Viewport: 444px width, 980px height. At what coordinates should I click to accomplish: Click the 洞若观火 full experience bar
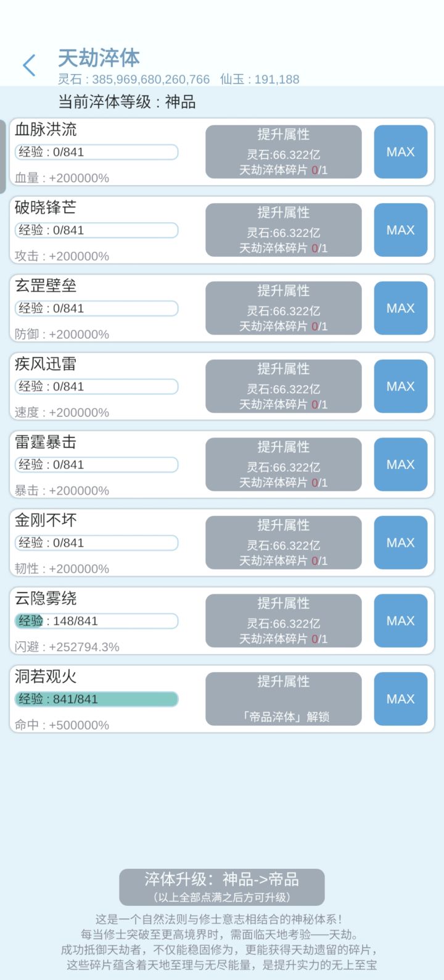[x=96, y=699]
